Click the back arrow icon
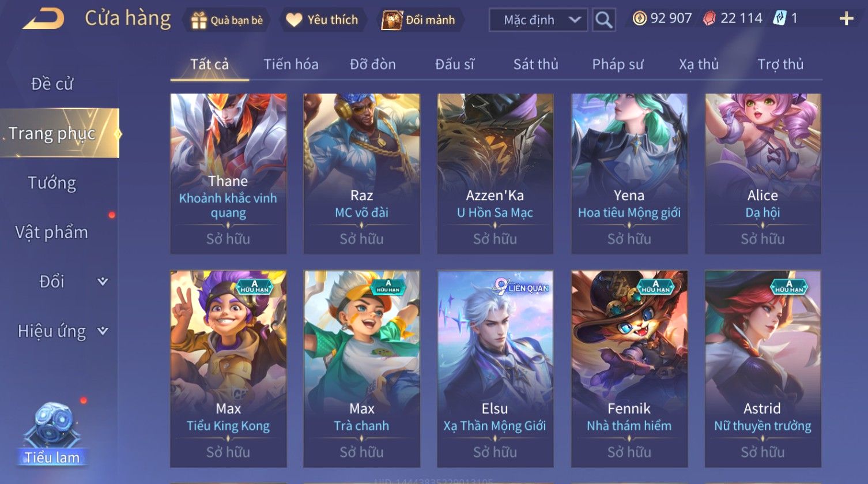This screenshot has width=868, height=484. point(43,19)
